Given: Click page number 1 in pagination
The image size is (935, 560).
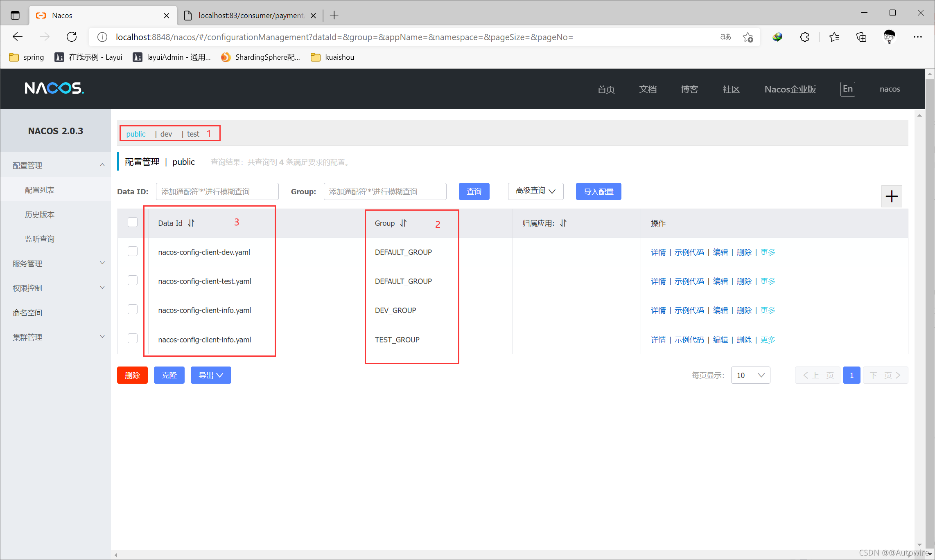Looking at the screenshot, I should [851, 375].
